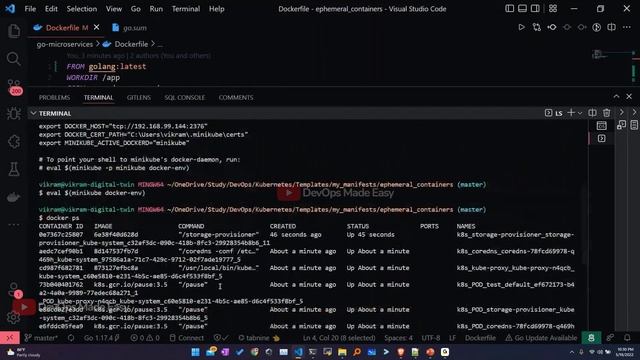This screenshot has width=640, height=360.
Task: Switch to the go.sum editor tab
Action: [x=129, y=28]
